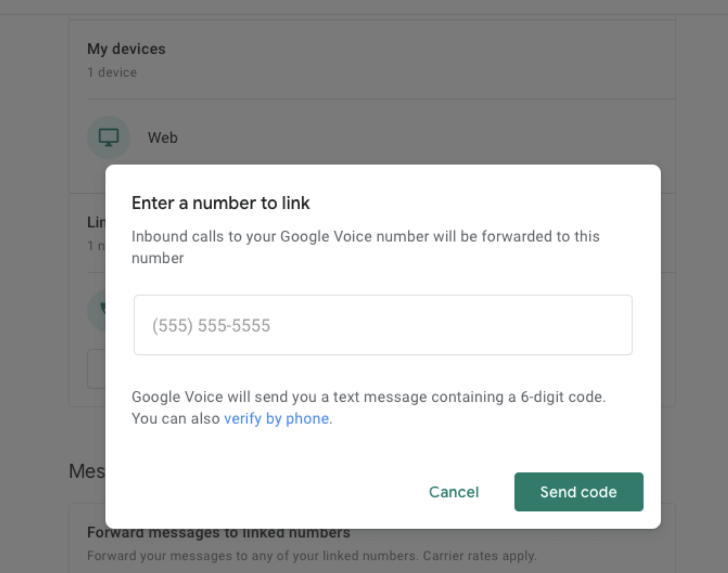Click the Linked numbers section header
The width and height of the screenshot is (728, 573).
pos(95,222)
